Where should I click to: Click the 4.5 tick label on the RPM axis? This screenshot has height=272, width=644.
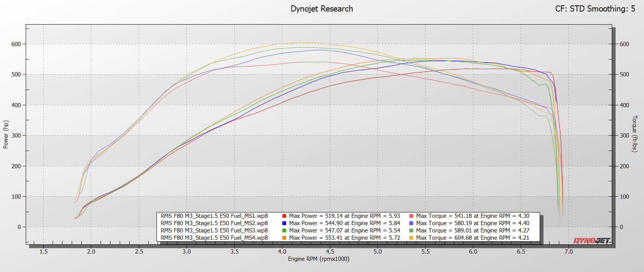pyautogui.click(x=330, y=252)
